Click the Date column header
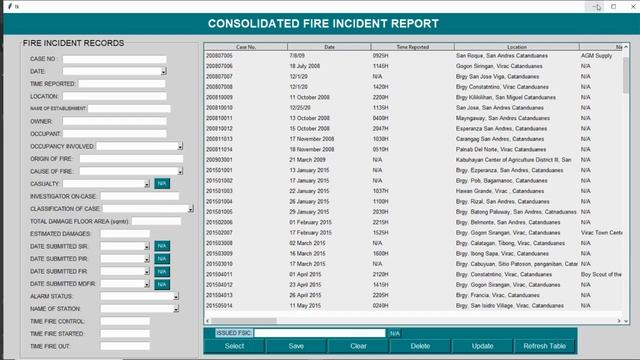640x360 pixels. pos(329,47)
